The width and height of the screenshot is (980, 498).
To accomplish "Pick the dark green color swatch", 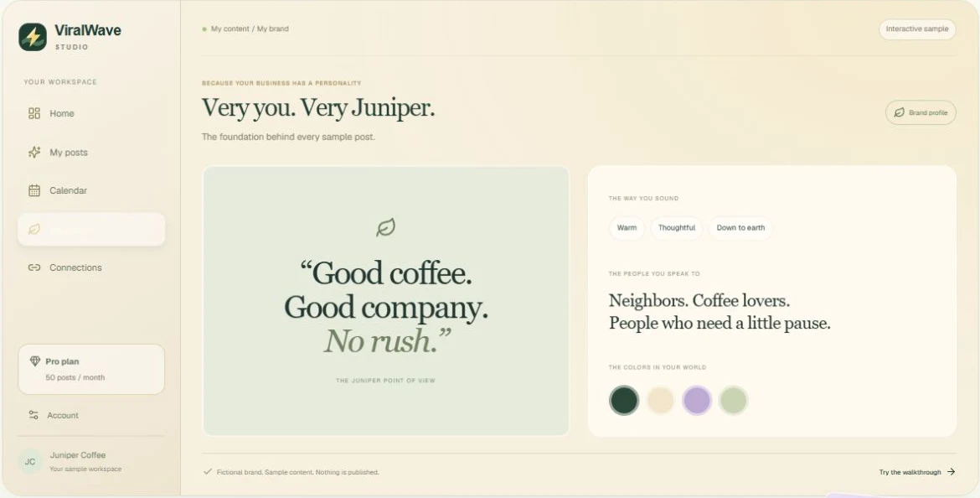I will (x=624, y=401).
